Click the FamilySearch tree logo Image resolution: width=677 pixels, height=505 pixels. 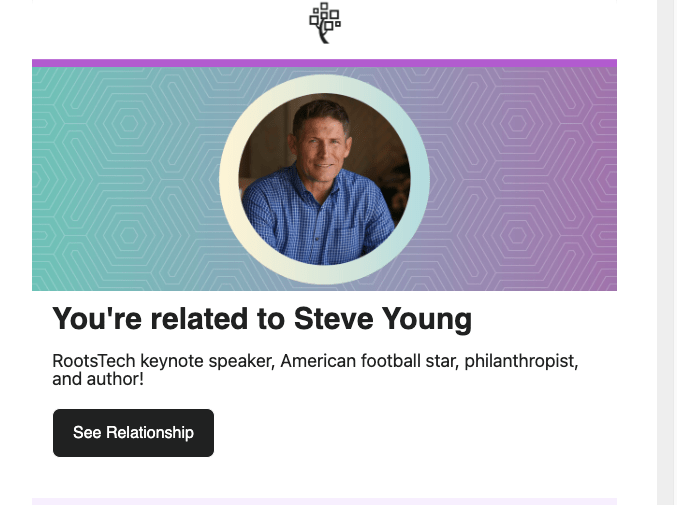(324, 23)
